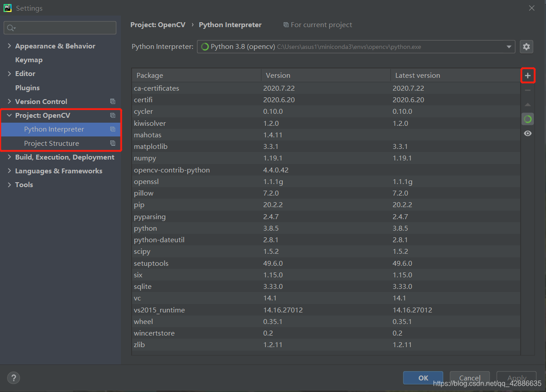Click the upgrade package arrow icon
546x392 pixels.
tap(528, 105)
